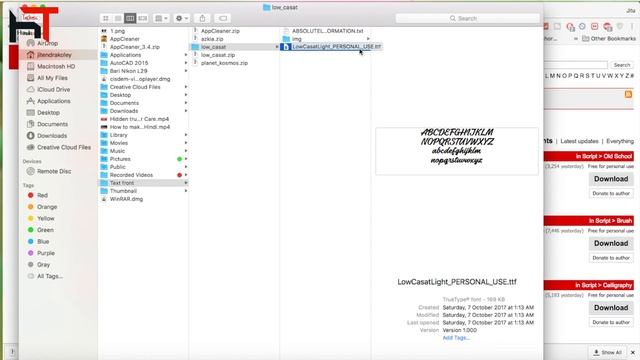Select the Text front folder
This screenshot has height=360, width=640.
[144, 183]
